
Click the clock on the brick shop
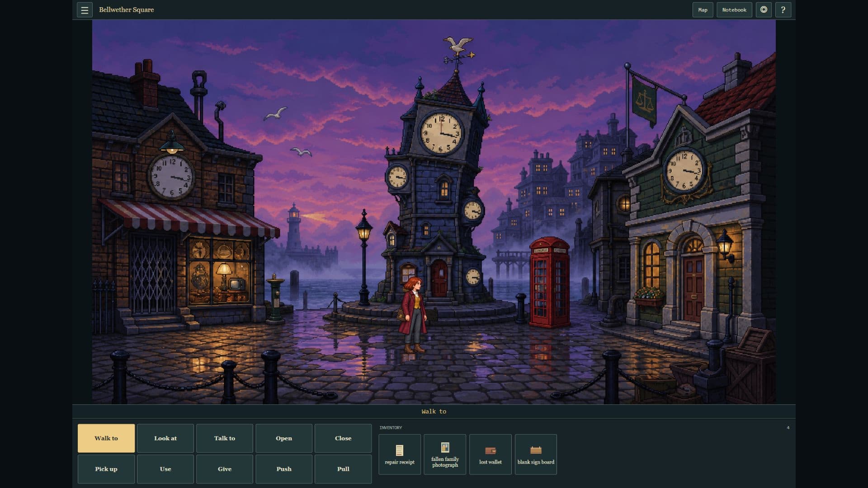[x=171, y=176]
